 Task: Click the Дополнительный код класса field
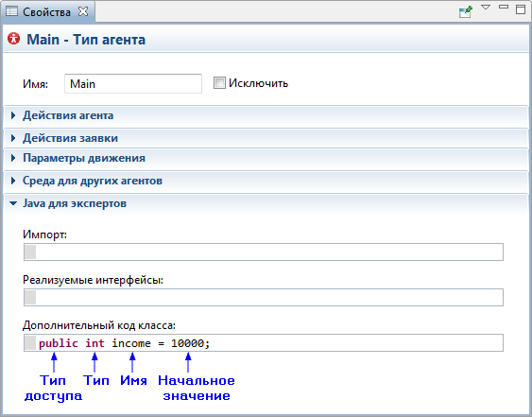coord(264,343)
